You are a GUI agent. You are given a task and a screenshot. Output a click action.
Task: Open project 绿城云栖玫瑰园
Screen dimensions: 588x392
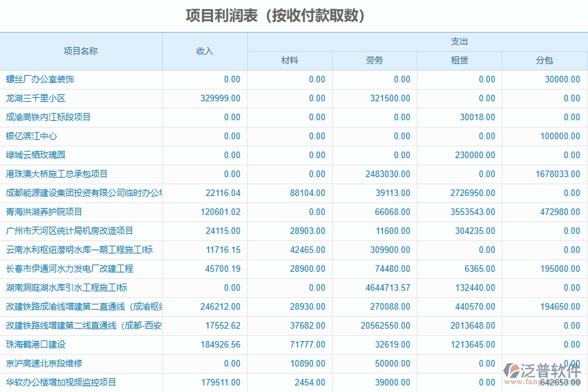(36, 155)
